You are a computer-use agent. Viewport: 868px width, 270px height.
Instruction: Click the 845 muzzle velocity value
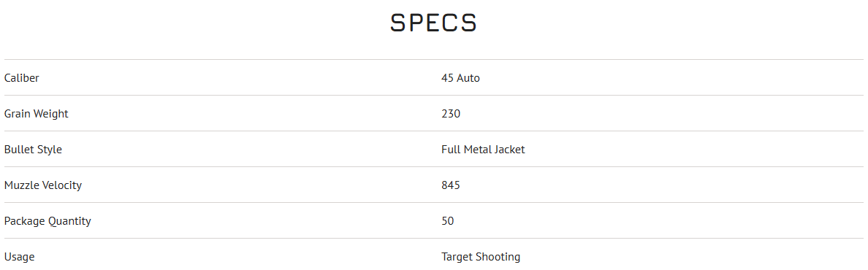click(x=451, y=185)
